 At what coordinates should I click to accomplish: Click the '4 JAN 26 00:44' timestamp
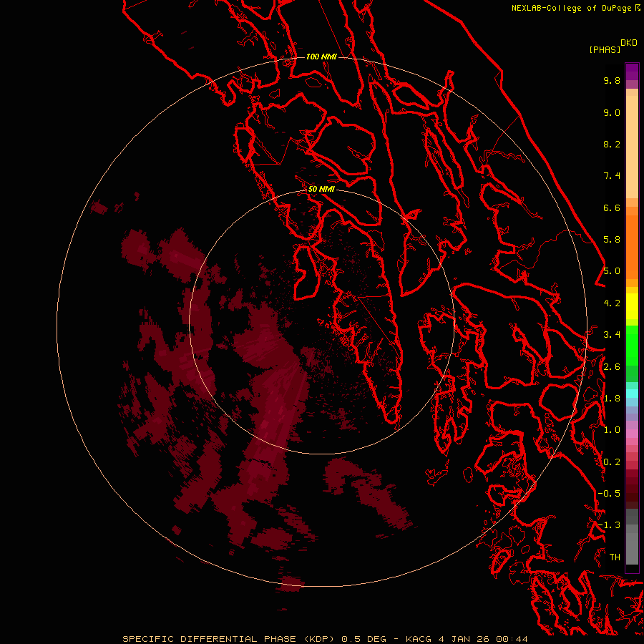click(482, 639)
